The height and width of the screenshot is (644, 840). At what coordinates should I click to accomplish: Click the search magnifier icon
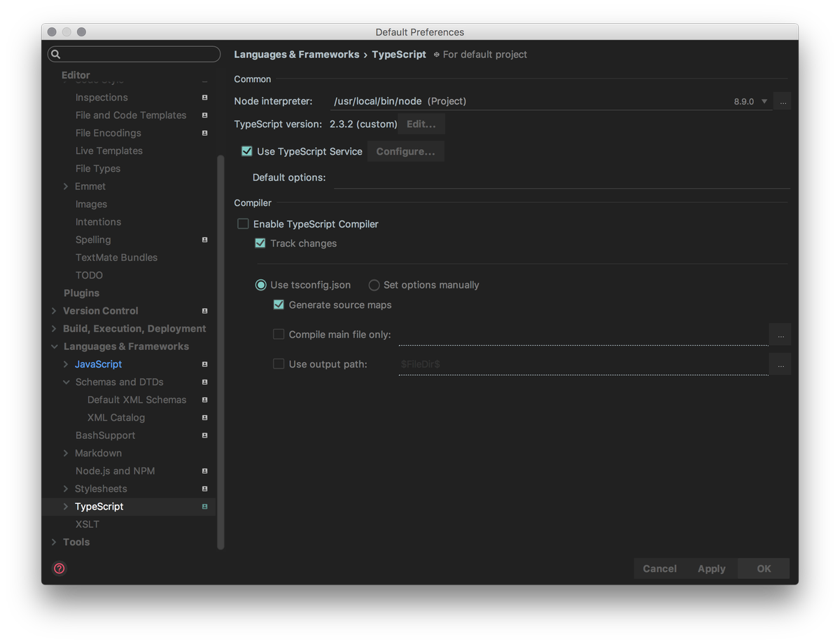[56, 54]
